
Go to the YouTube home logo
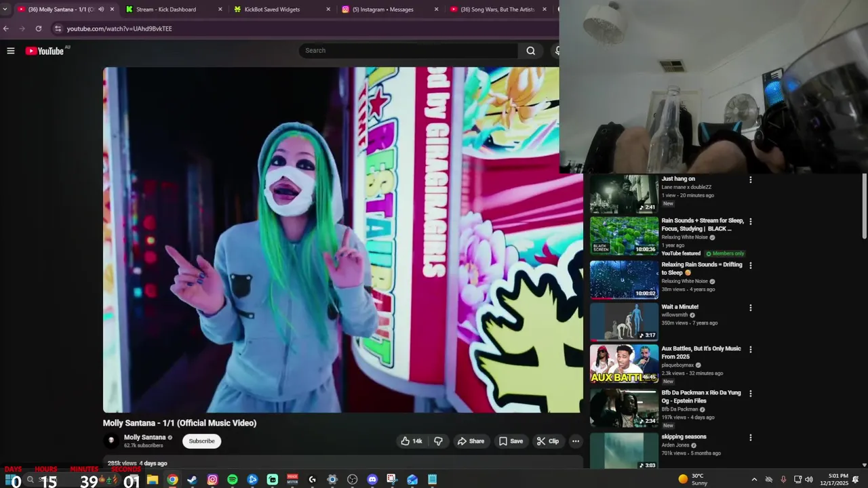45,51
